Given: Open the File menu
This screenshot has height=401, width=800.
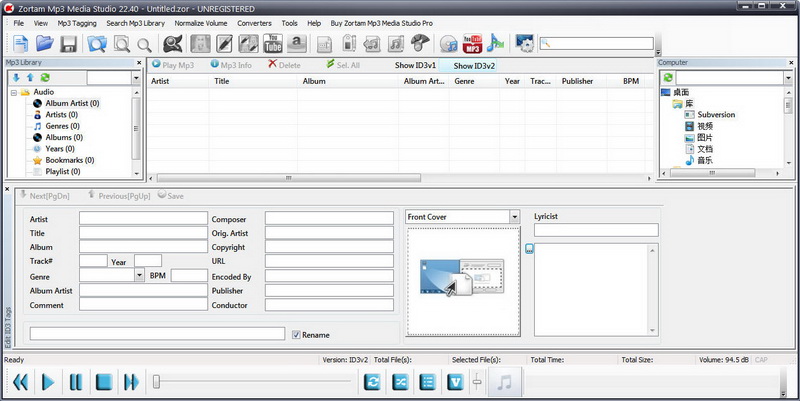Looking at the screenshot, I should pos(19,23).
